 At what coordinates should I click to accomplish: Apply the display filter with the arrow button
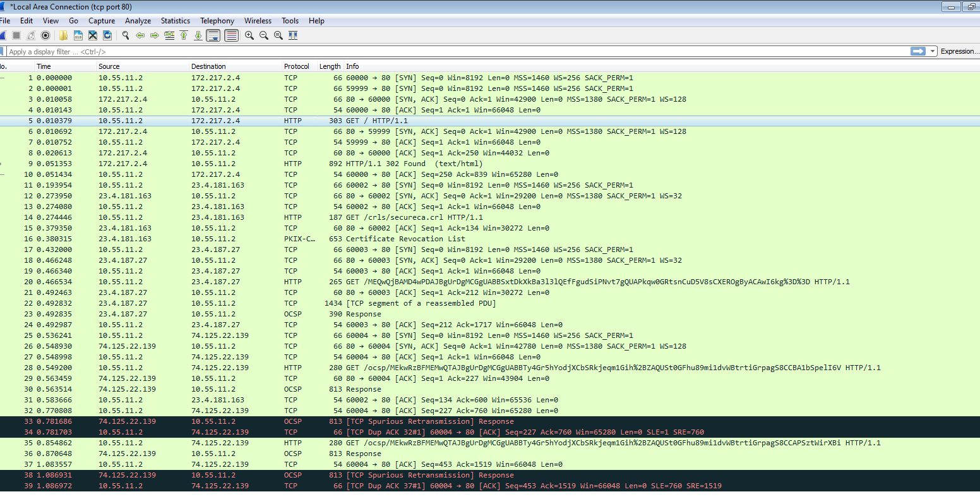[x=917, y=51]
